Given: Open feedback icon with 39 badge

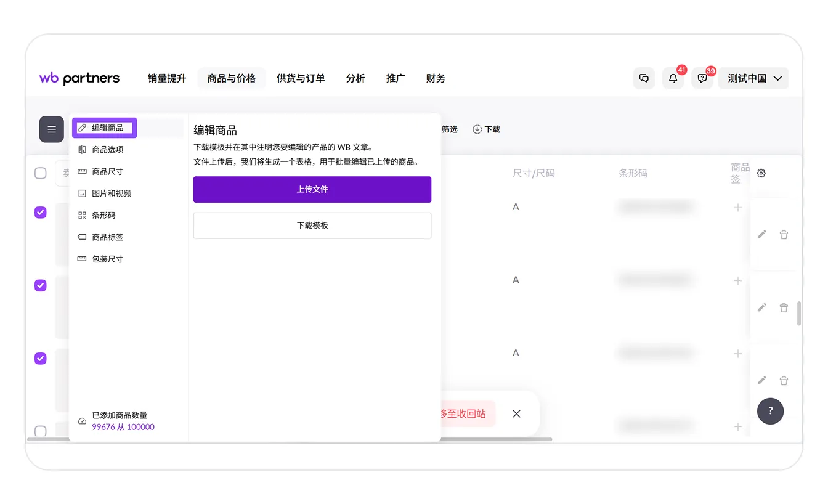Looking at the screenshot, I should (702, 78).
